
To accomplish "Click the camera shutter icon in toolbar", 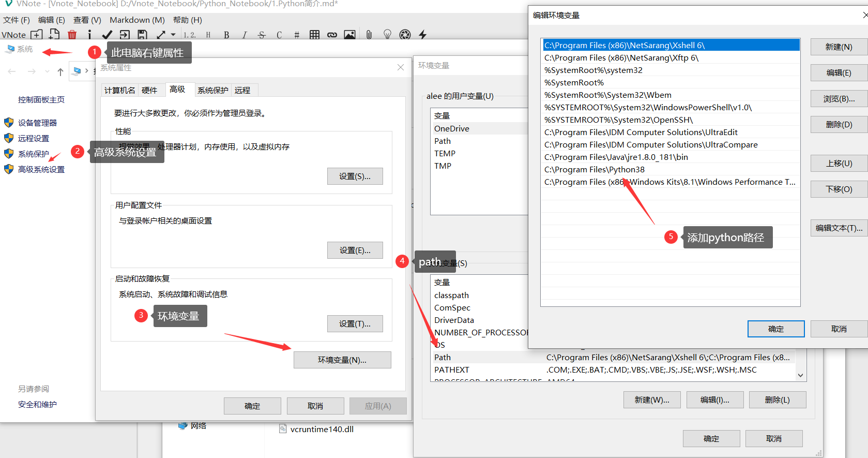I will point(405,35).
